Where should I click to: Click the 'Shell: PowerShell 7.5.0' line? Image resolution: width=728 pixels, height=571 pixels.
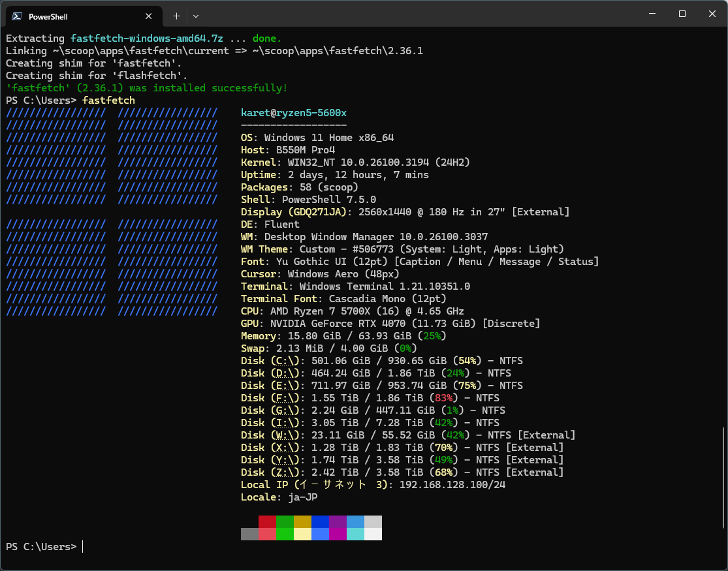308,200
